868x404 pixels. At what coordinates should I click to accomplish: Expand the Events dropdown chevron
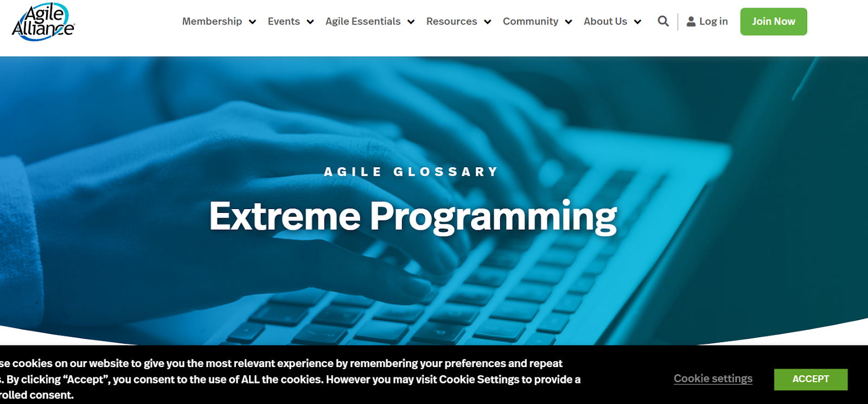[x=310, y=22]
